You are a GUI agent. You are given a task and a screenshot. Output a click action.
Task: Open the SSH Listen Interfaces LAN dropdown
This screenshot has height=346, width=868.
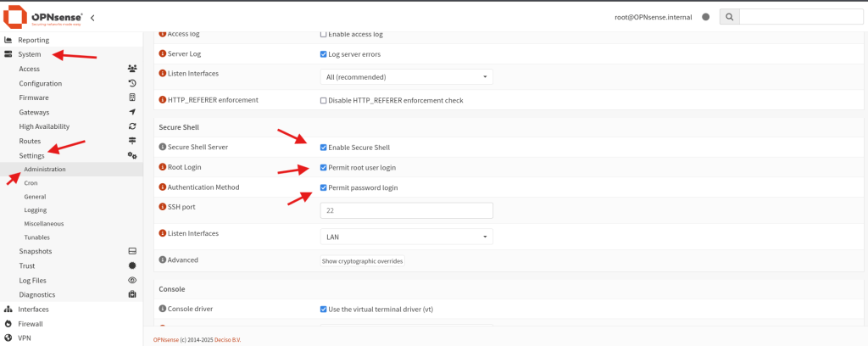pyautogui.click(x=406, y=237)
